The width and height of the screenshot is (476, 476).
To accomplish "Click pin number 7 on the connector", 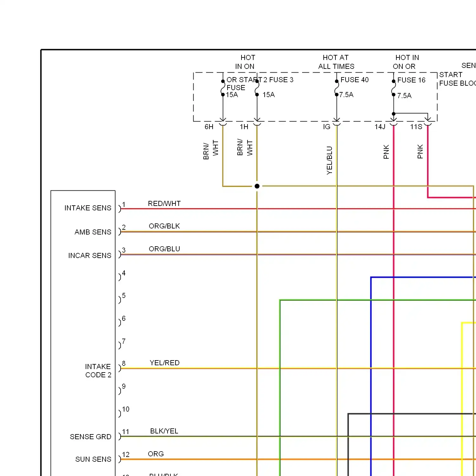I will pyautogui.click(x=124, y=341).
